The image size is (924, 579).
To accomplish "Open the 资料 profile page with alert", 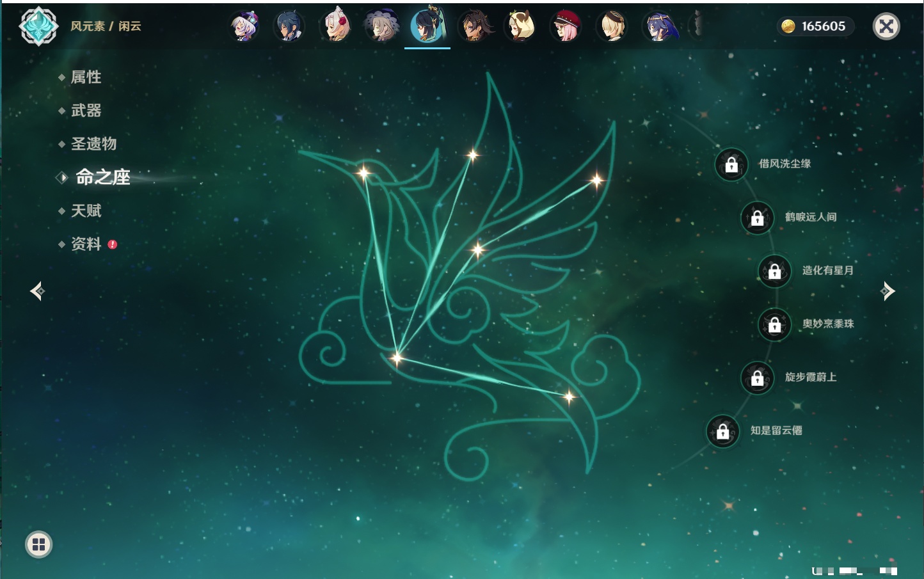I will (86, 244).
